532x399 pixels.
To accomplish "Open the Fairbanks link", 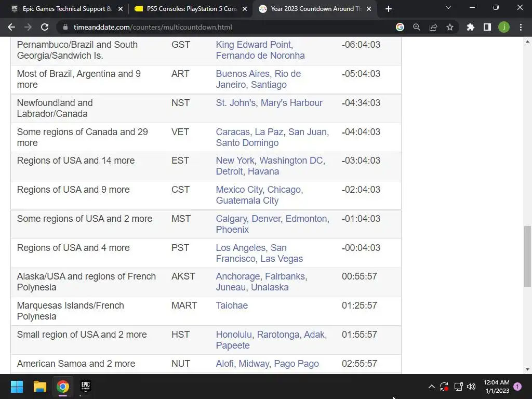I will pos(285,276).
